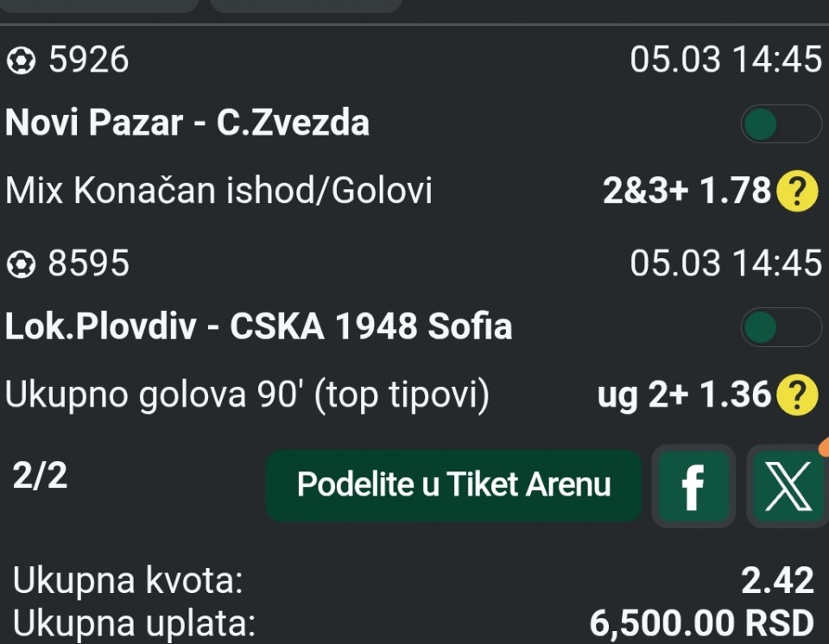Click the kickoff time of the Novi Pazar match
Viewport: 829px width, 644px height.
725,60
